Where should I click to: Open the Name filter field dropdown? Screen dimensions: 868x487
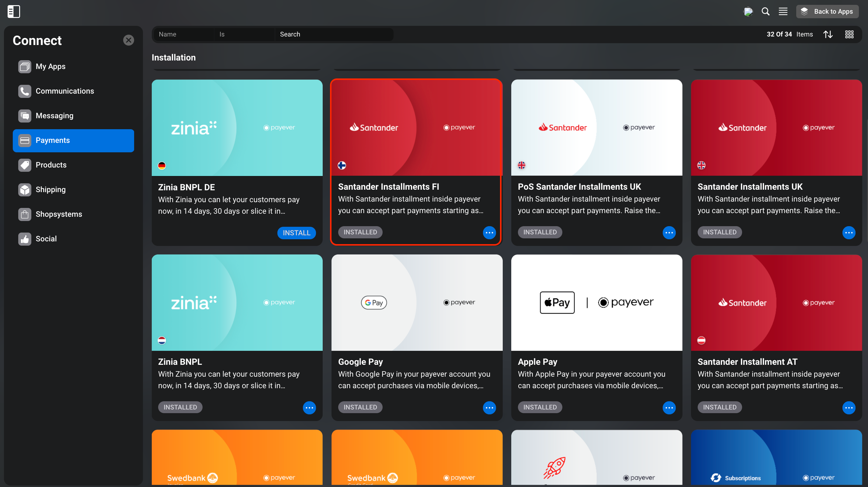184,34
